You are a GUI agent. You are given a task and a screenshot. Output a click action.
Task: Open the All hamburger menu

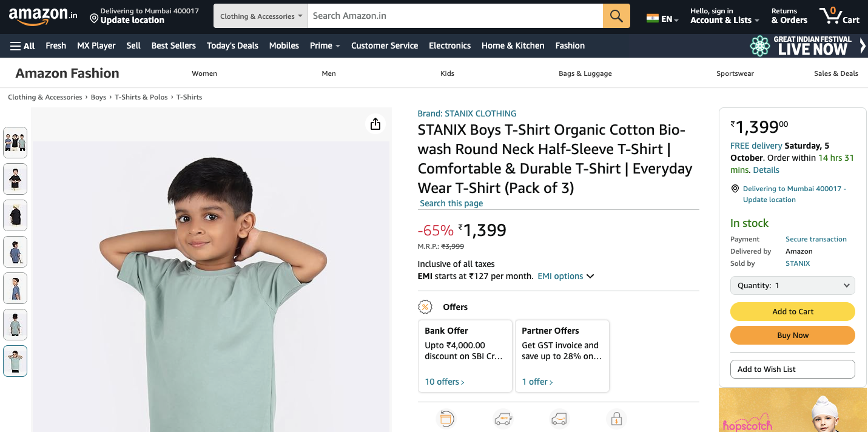point(22,46)
